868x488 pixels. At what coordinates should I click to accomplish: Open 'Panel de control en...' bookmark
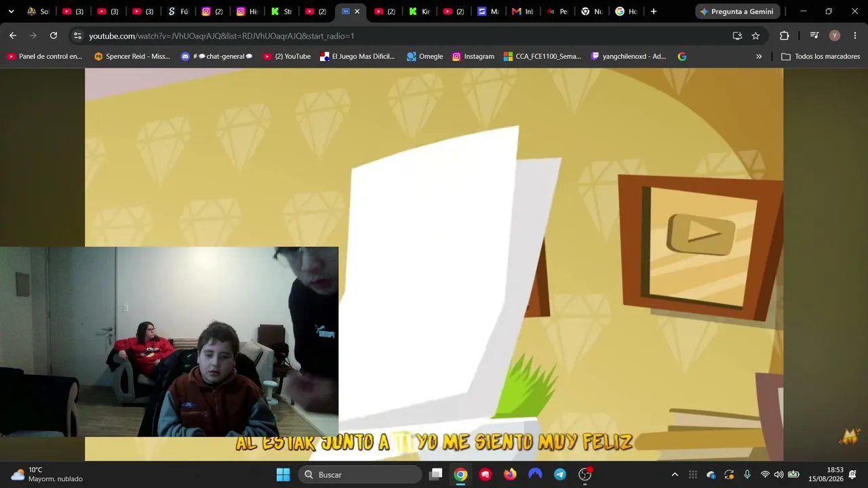pyautogui.click(x=45, y=56)
